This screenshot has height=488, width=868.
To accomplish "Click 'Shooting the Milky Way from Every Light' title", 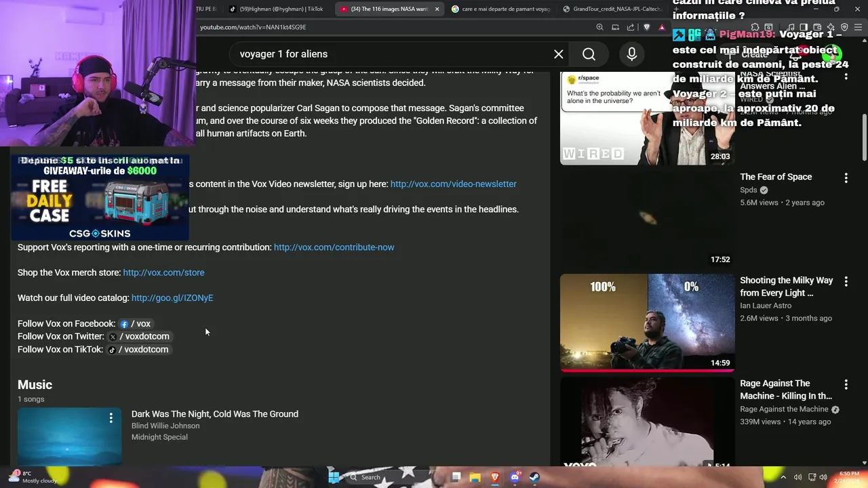I will pos(787,287).
